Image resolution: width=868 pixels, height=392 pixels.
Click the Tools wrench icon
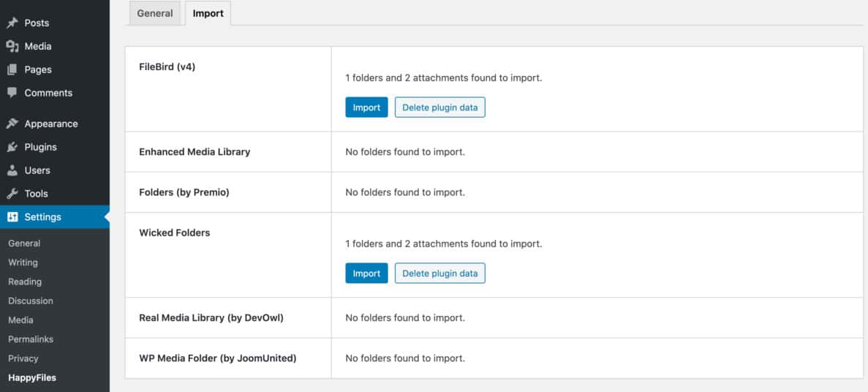pos(12,194)
